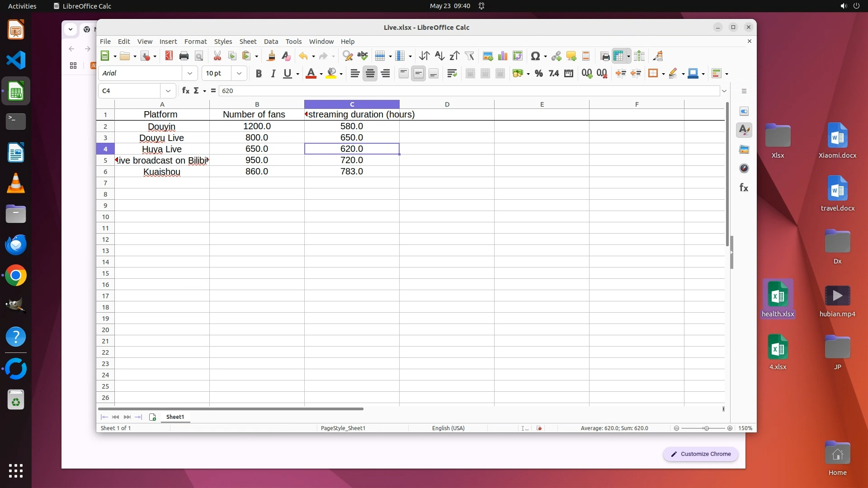
Task: Open the font size dropdown
Action: click(x=239, y=73)
